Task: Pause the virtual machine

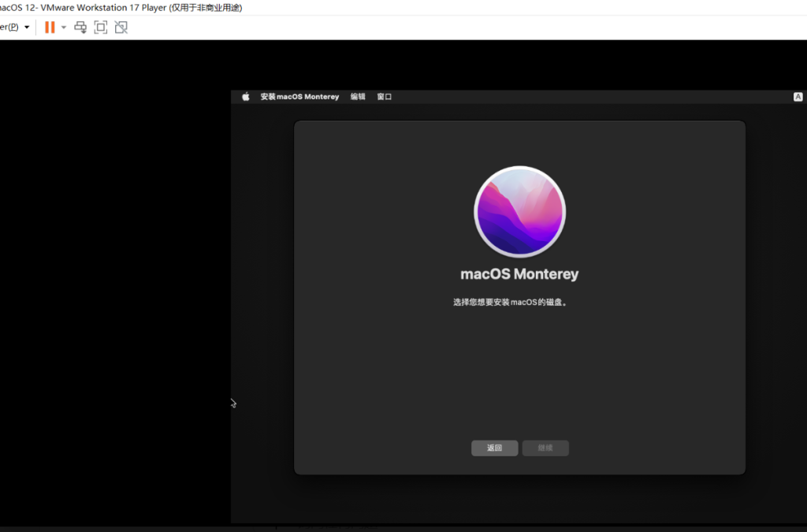Action: [x=50, y=28]
